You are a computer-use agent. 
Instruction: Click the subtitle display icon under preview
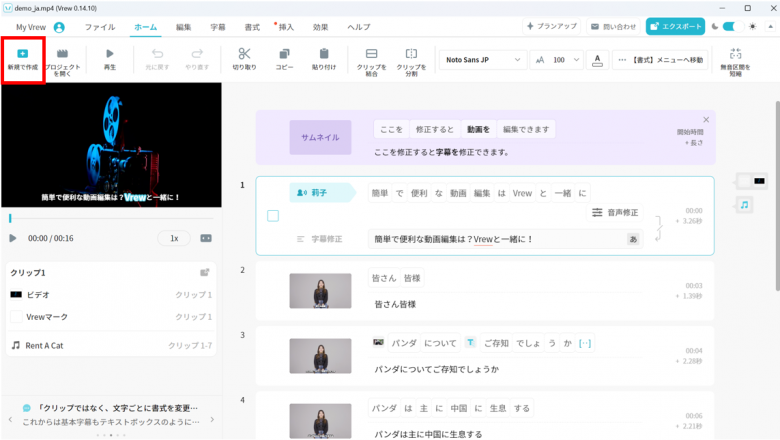206,238
